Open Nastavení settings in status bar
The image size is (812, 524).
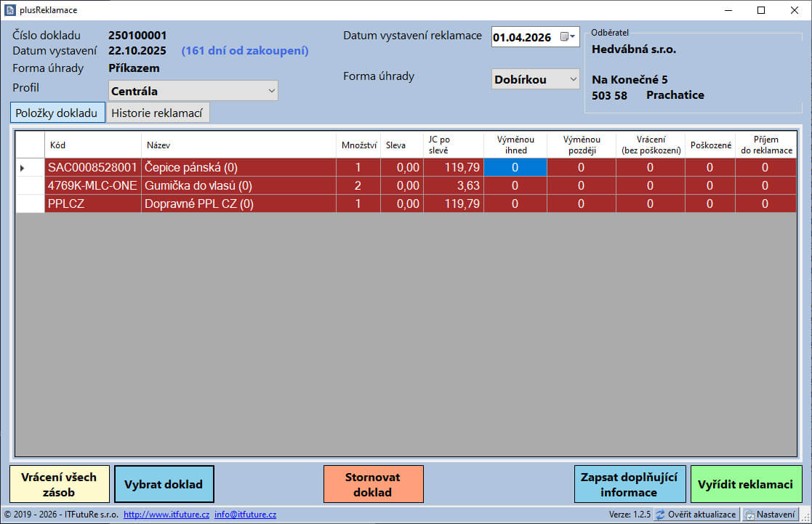point(770,515)
